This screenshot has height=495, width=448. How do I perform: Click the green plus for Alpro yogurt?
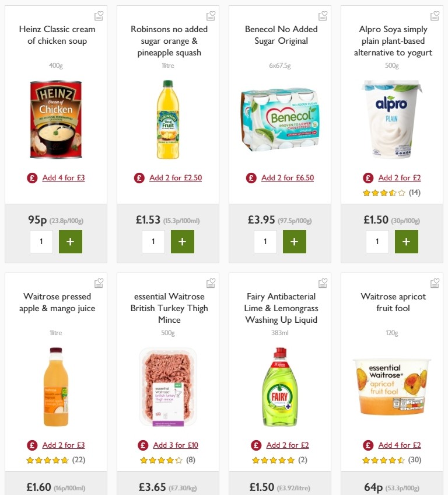click(x=407, y=241)
